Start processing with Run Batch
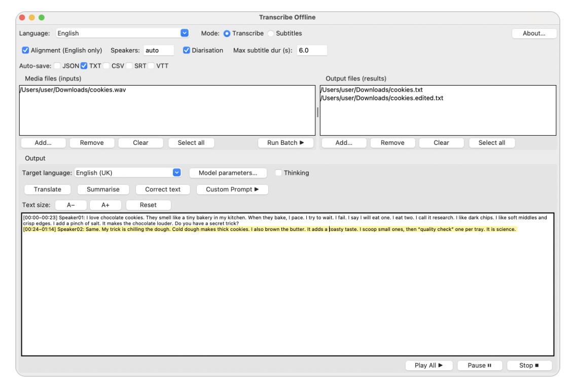 click(x=285, y=143)
